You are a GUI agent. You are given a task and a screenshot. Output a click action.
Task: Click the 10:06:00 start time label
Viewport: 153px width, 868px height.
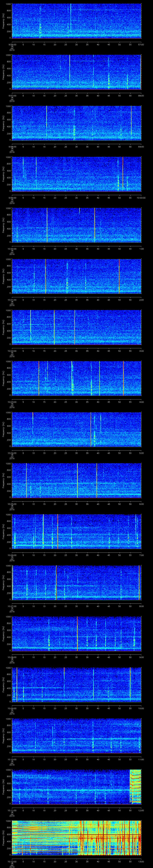pos(12,555)
